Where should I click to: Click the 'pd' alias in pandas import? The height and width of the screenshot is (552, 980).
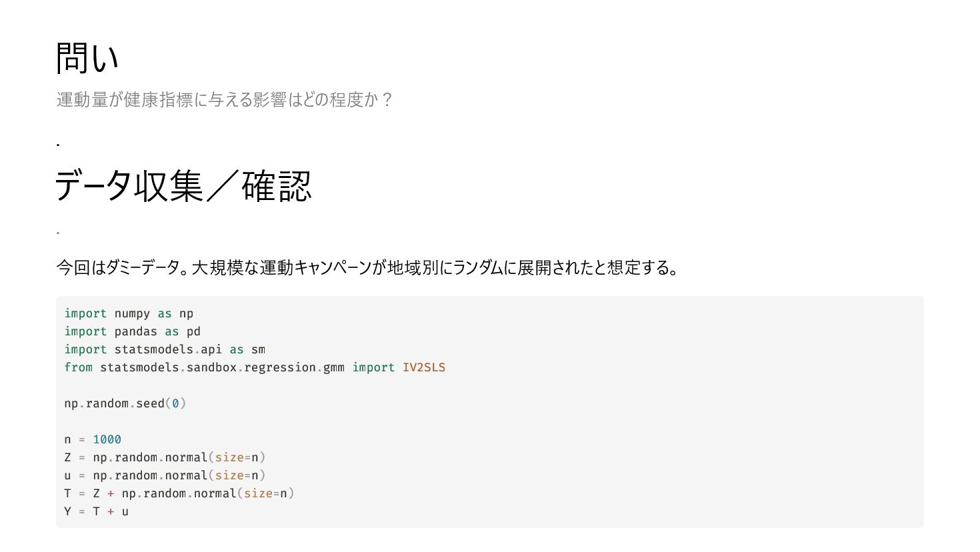tap(193, 331)
